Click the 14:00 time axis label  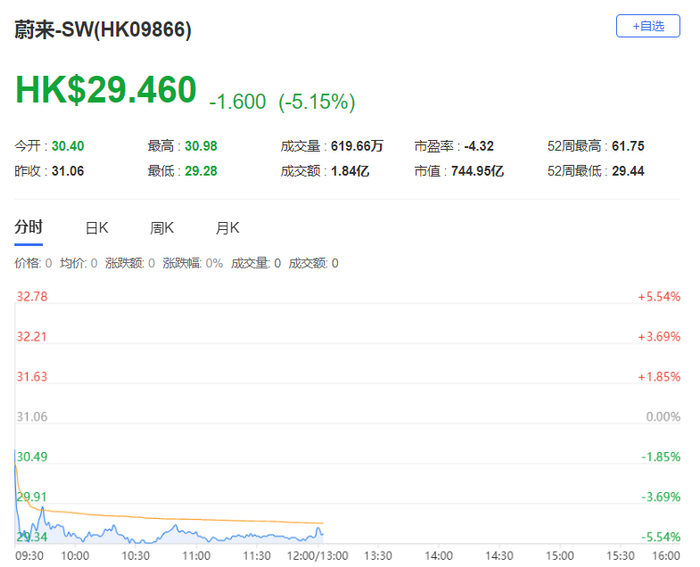pyautogui.click(x=438, y=556)
